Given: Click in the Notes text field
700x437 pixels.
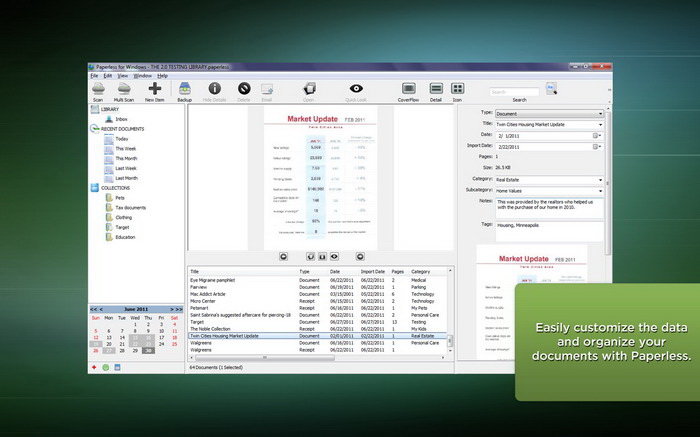Looking at the screenshot, I should 549,208.
